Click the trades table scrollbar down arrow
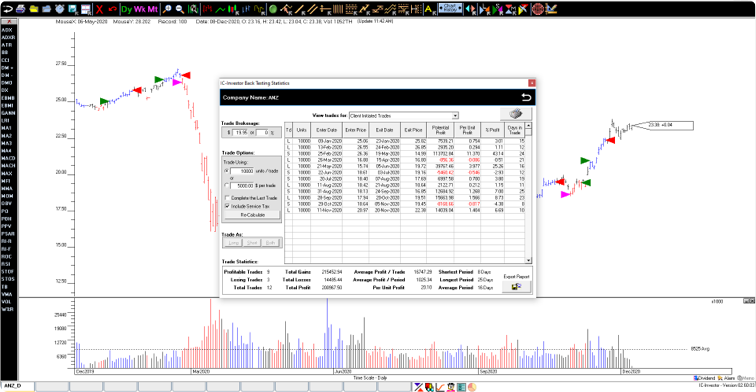Image resolution: width=756 pixels, height=392 pixels. pyautogui.click(x=528, y=260)
